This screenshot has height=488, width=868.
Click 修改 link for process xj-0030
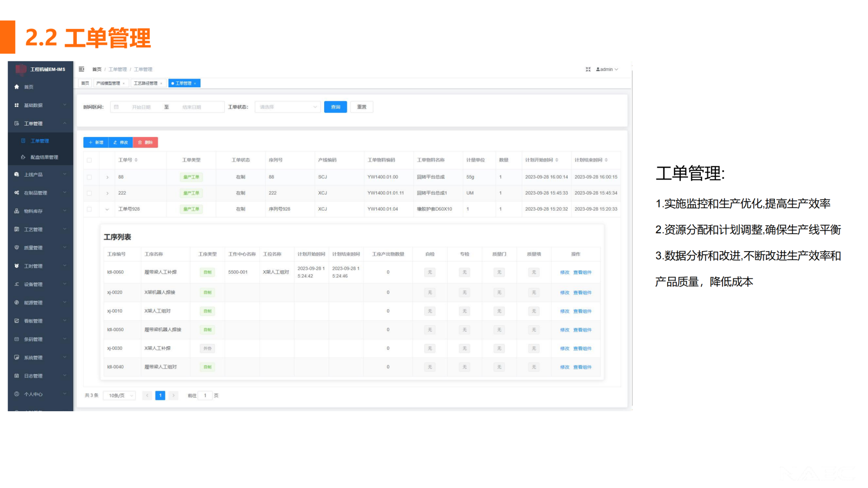[x=565, y=349]
